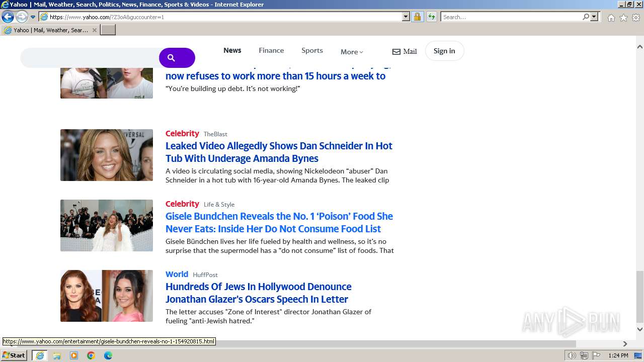Open the Dan Schneider leaked video headline
Viewport: 644px width, 362px height.
coord(279,152)
